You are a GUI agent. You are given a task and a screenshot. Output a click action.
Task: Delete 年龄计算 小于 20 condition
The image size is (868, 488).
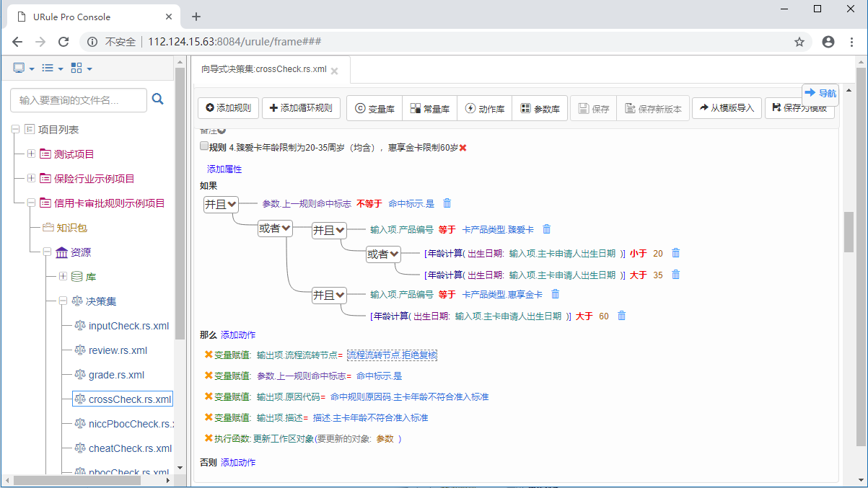676,253
